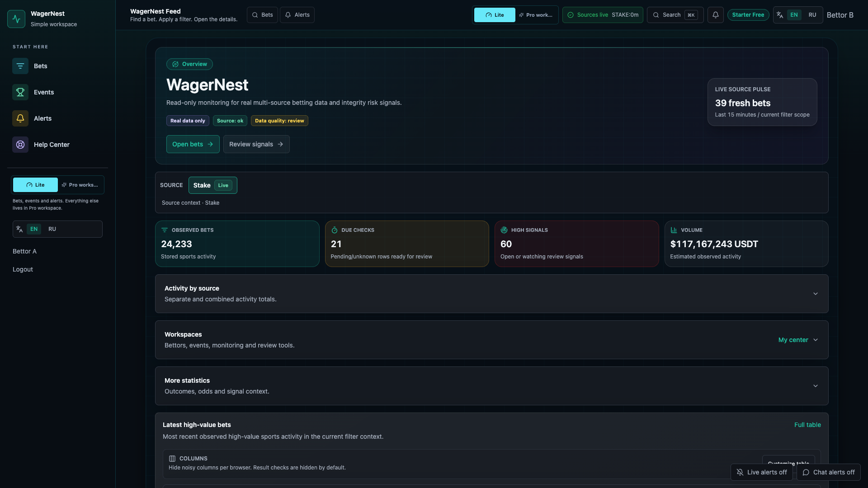
Task: Click the Live Source Pulse card
Action: 762,102
